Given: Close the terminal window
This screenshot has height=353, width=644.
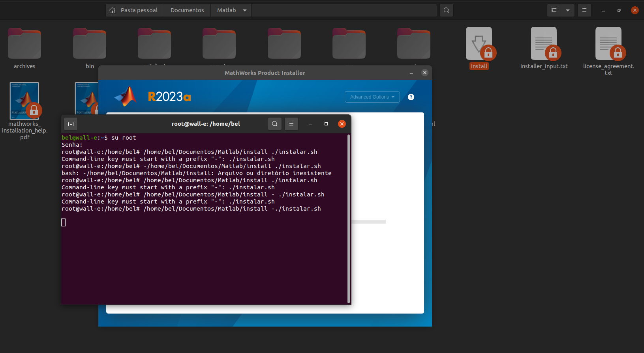Looking at the screenshot, I should click(342, 124).
